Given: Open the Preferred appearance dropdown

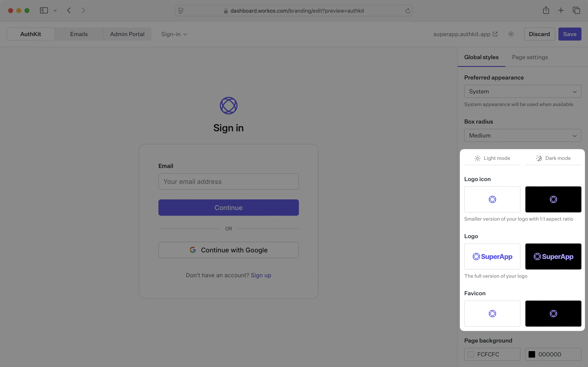Looking at the screenshot, I should (x=522, y=91).
